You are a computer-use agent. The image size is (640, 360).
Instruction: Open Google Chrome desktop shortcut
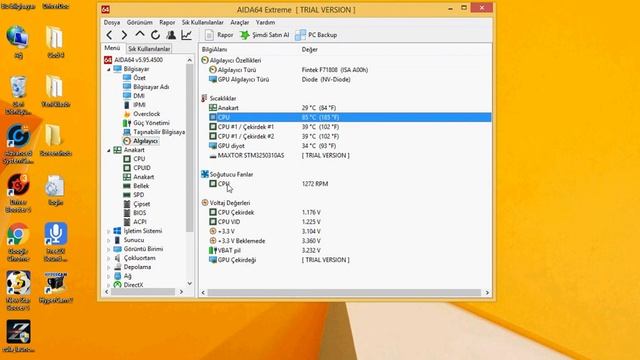point(18,241)
